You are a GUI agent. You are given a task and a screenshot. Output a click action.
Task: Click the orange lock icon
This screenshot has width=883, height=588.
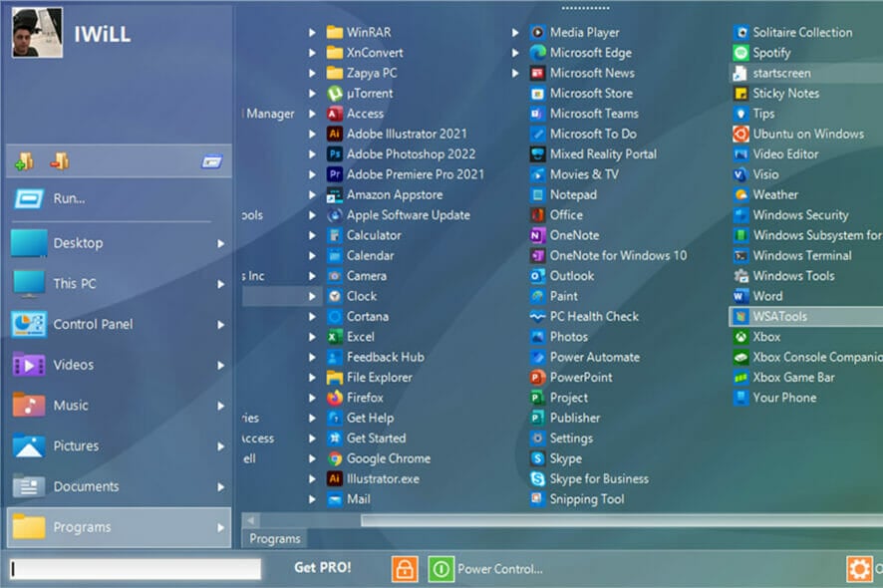[405, 569]
